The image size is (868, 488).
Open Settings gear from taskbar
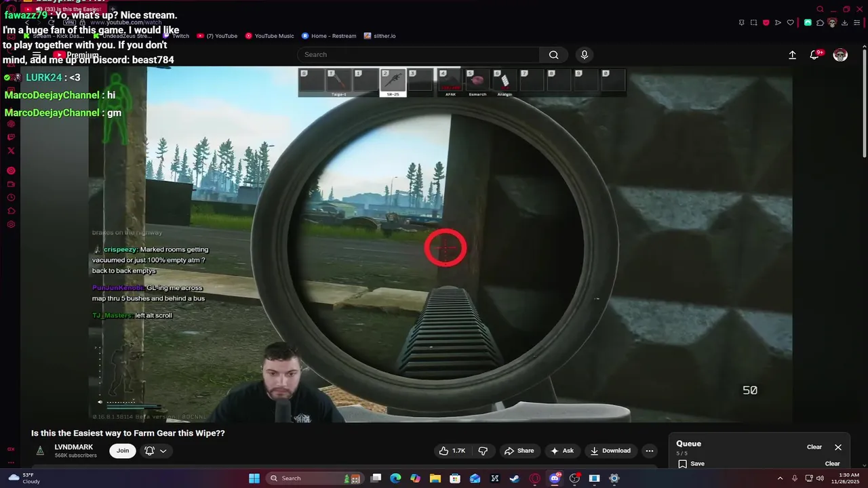(x=614, y=479)
